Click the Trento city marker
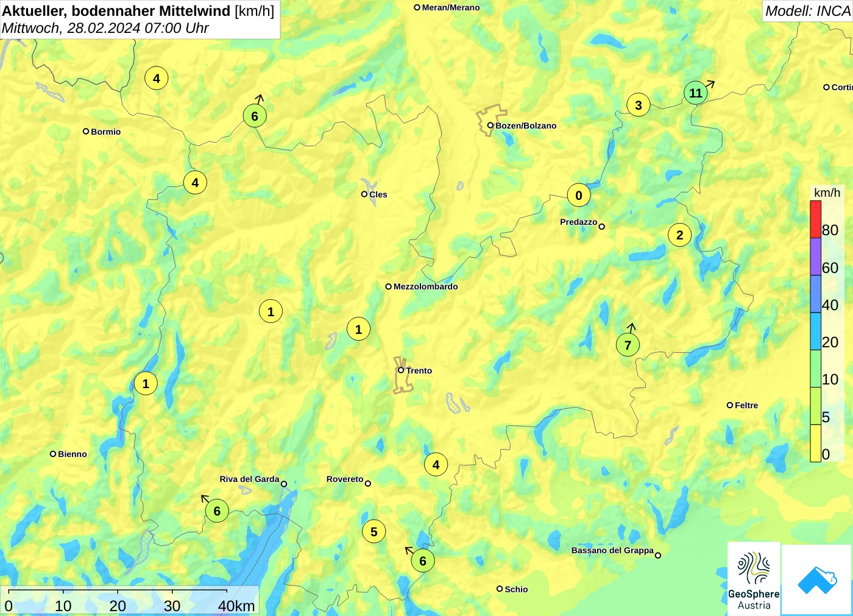 [401, 370]
